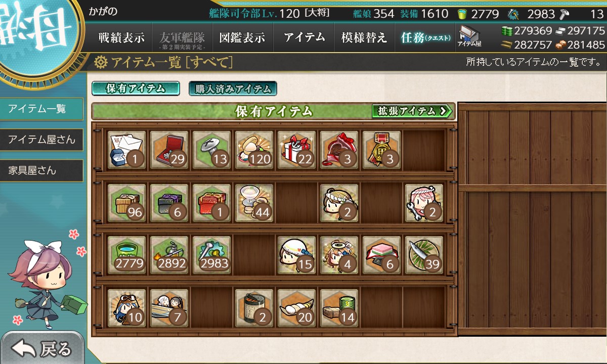Click the saury fish item showing 39
Image resolution: width=607 pixels, height=364 pixels.
pyautogui.click(x=424, y=255)
